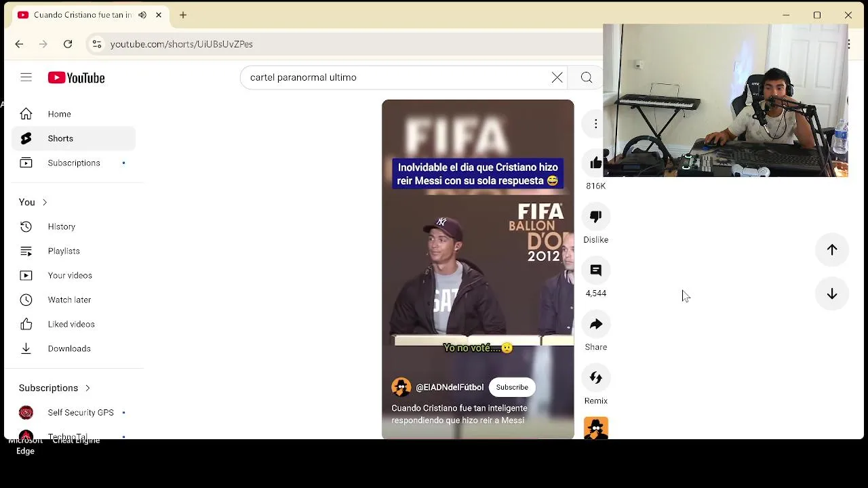Screen dimensions: 868x488
Task: Click the Watch later clock icon
Action: [x=26, y=300]
